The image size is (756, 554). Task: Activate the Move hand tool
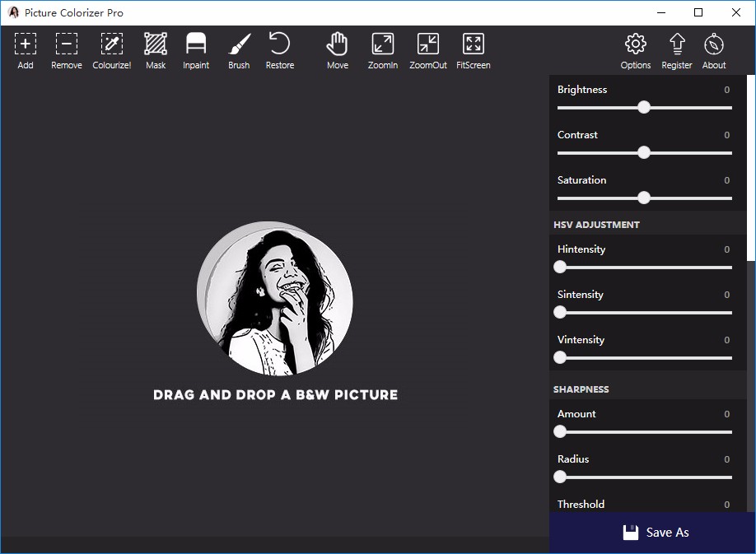click(x=338, y=44)
